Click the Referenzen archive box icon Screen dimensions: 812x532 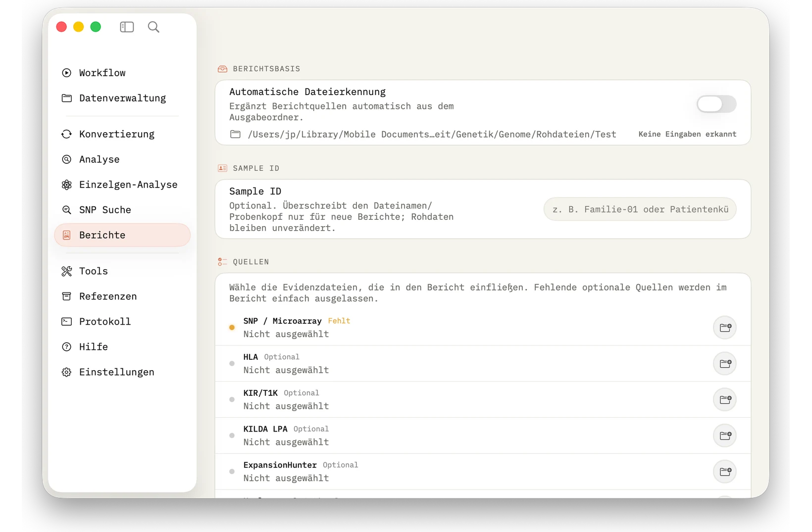coord(66,296)
